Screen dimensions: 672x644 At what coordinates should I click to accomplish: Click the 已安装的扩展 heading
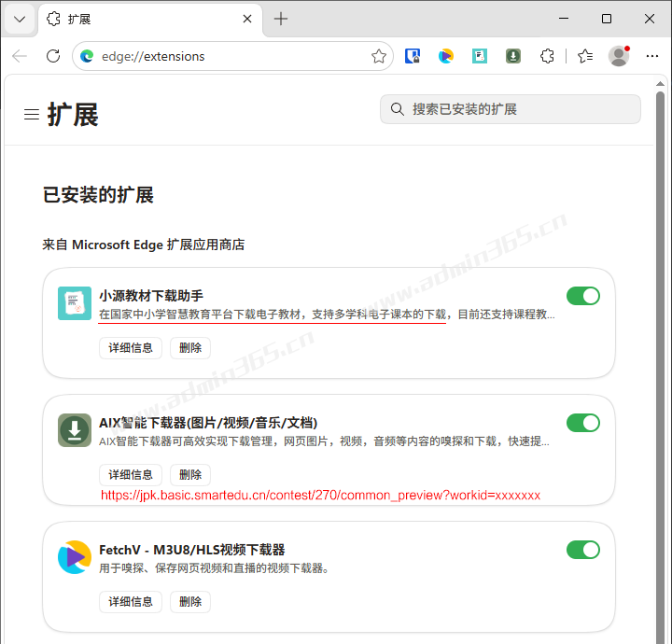(98, 195)
